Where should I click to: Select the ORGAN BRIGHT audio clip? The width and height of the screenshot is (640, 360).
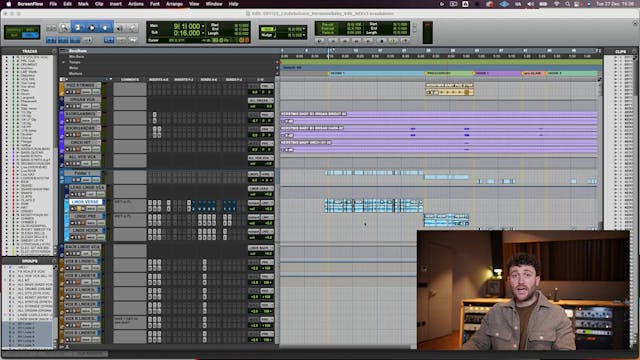[439, 118]
